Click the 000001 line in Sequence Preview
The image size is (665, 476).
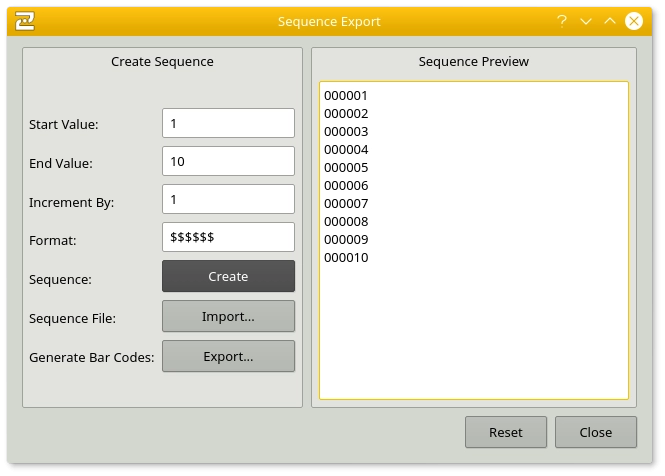(347, 96)
